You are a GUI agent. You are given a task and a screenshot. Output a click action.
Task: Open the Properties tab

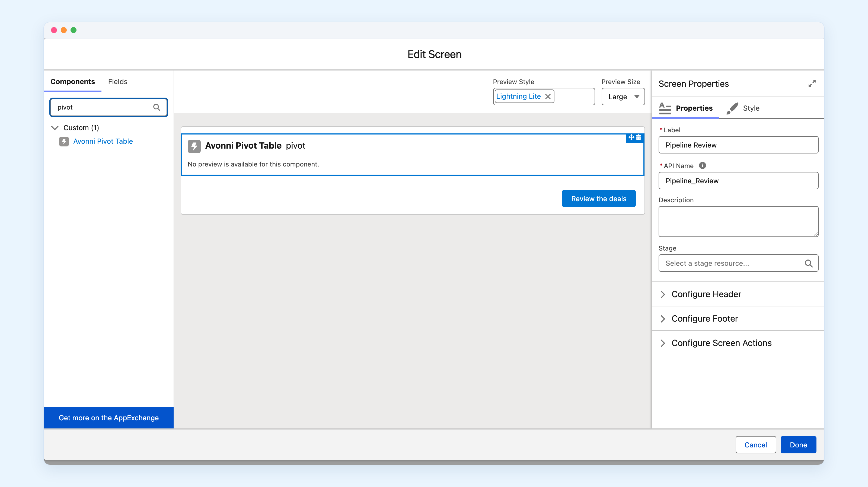coord(686,108)
